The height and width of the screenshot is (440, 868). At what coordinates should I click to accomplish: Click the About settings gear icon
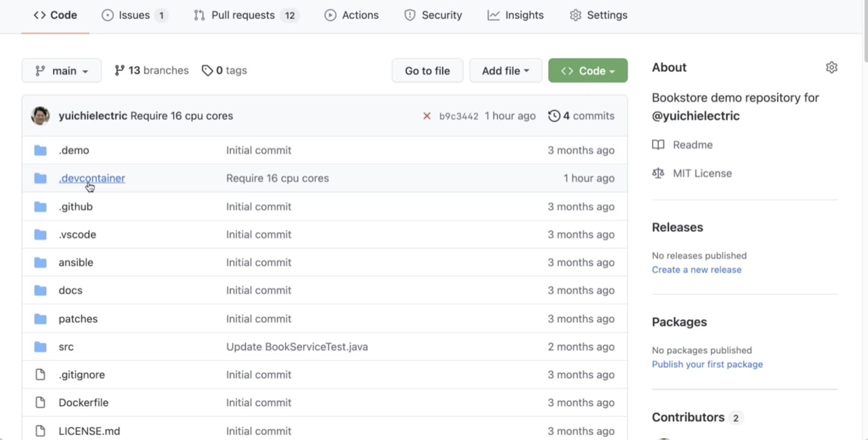(x=831, y=68)
